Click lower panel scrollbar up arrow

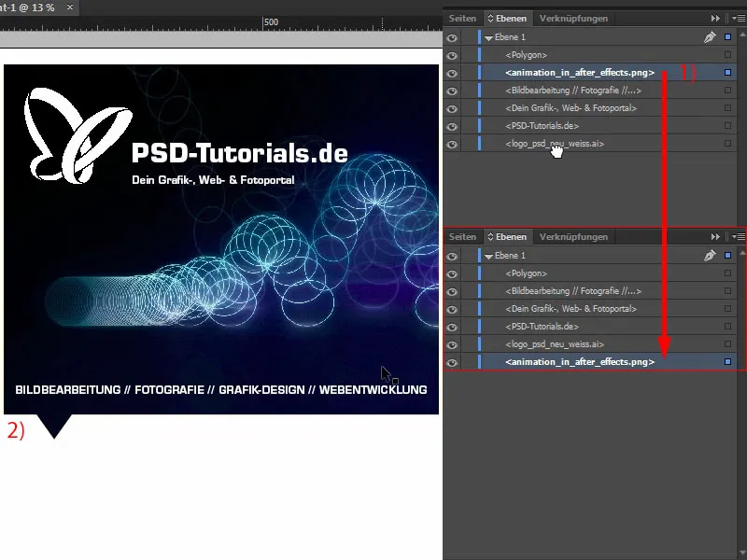(742, 253)
